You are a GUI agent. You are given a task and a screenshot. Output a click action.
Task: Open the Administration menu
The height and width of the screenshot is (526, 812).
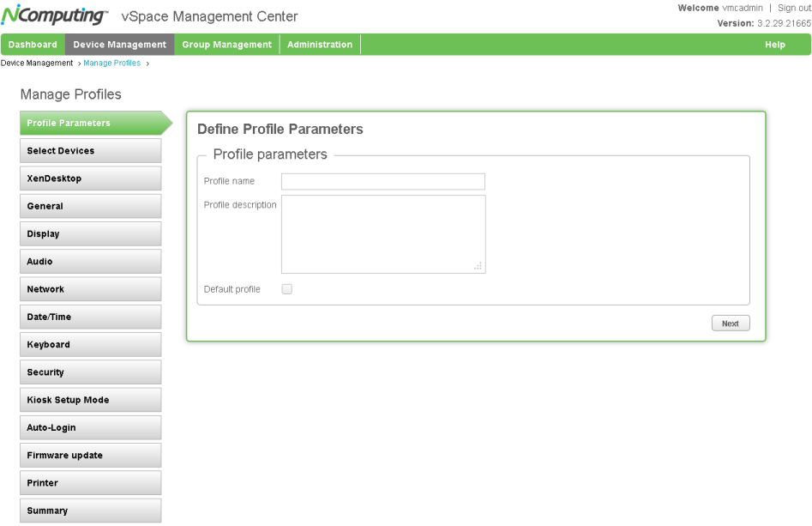tap(320, 45)
